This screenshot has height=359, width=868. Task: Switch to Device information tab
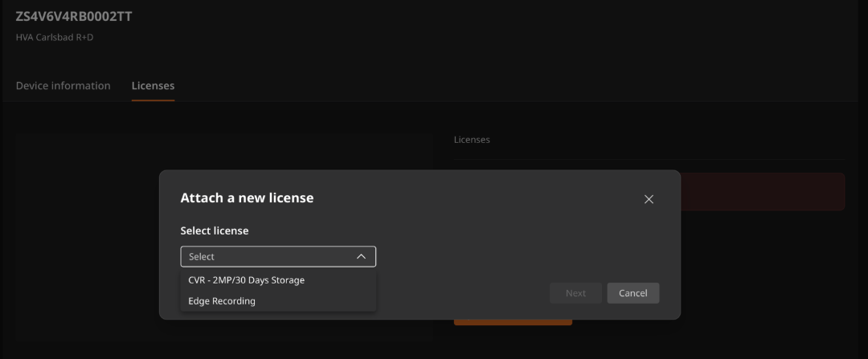(x=63, y=86)
